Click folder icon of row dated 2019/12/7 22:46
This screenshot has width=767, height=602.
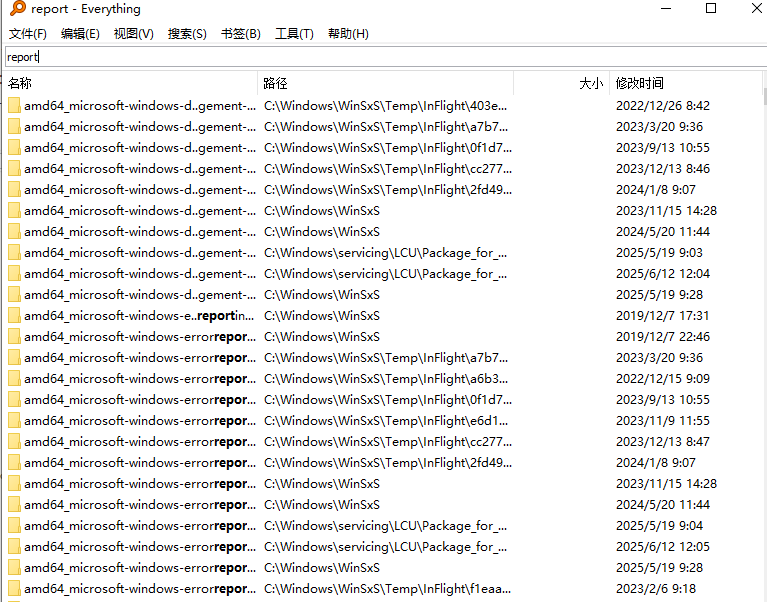[x=14, y=337]
